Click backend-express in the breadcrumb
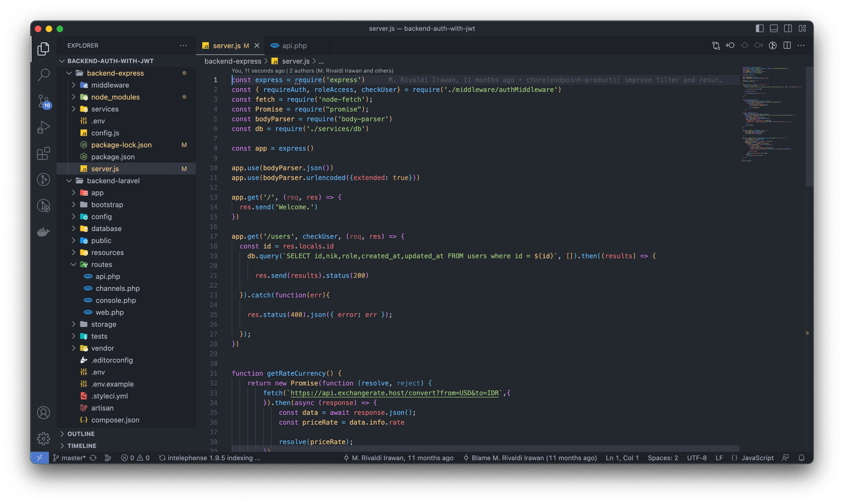 coord(233,61)
